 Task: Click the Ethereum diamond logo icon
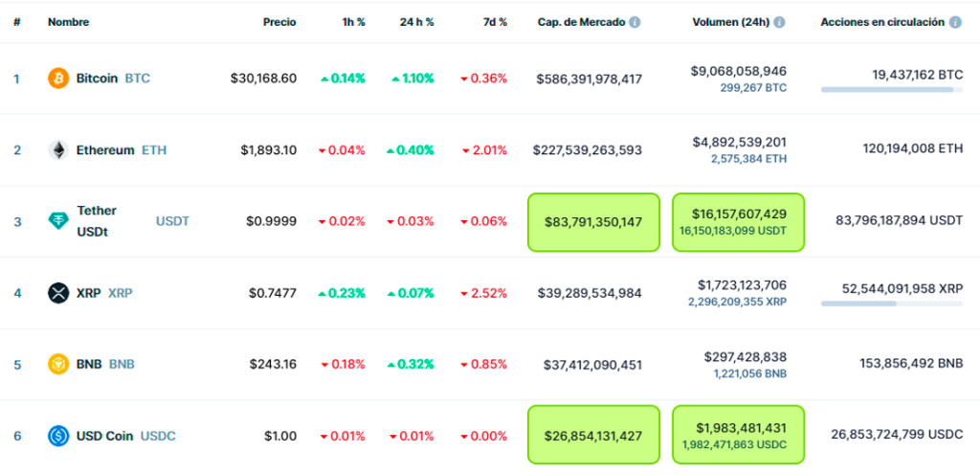coord(58,150)
